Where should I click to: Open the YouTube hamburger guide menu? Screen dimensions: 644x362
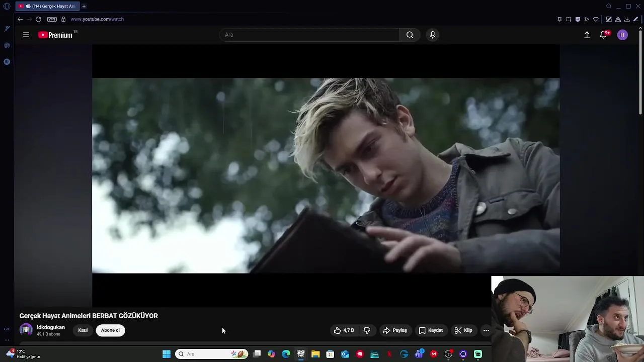click(x=26, y=35)
